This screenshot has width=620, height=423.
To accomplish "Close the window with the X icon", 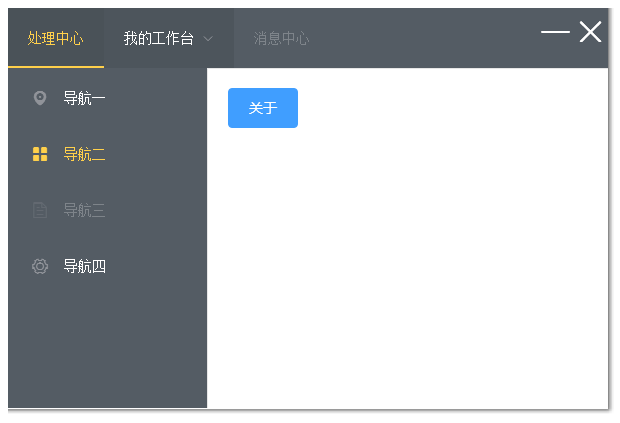I will point(591,32).
